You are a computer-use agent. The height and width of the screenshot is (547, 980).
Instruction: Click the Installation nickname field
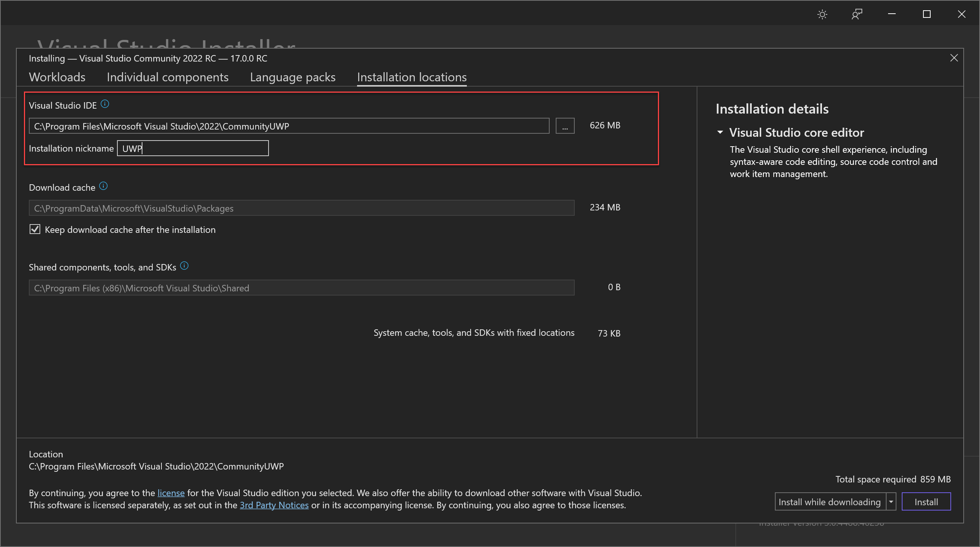(x=193, y=149)
